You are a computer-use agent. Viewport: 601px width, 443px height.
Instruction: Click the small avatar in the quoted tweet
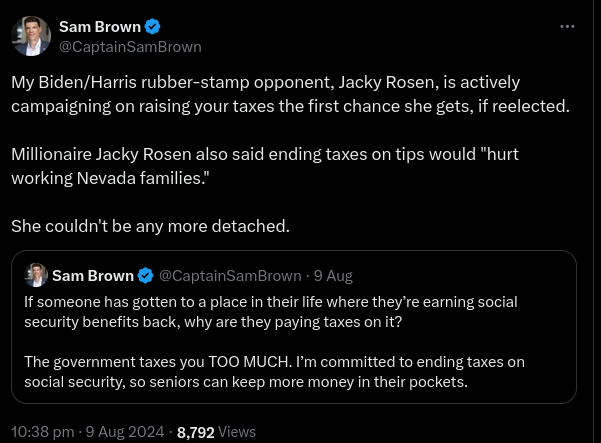(36, 275)
